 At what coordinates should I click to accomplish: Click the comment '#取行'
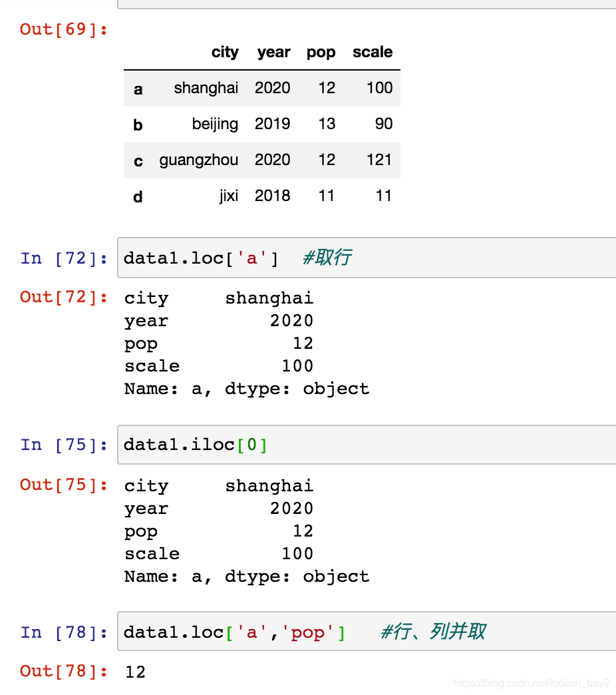point(327,257)
